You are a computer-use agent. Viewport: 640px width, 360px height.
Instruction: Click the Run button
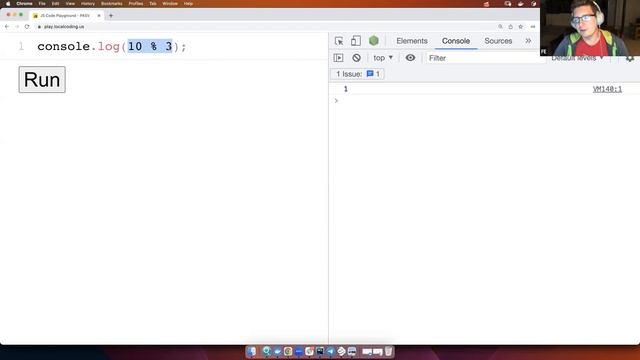tap(42, 80)
